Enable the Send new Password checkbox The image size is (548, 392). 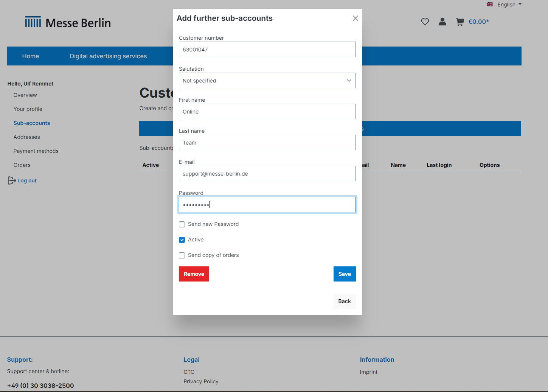[x=182, y=224]
